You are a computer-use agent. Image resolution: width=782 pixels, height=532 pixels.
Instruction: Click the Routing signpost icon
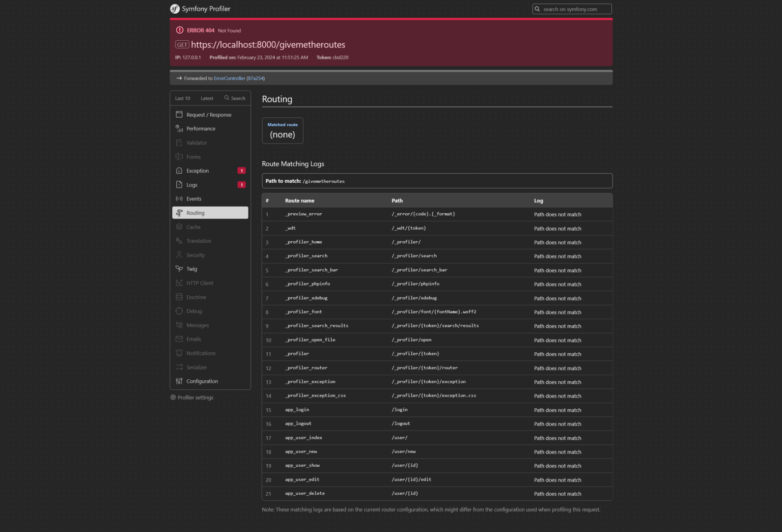point(179,213)
